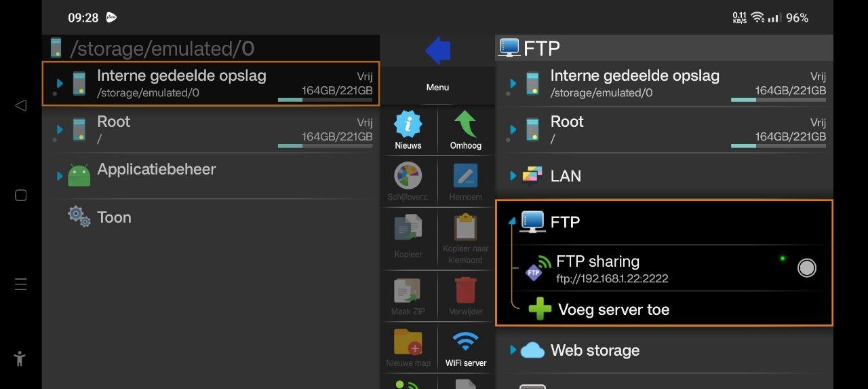This screenshot has height=389, width=868.
Task: Tap the Omhoog green arrow
Action: coord(465,126)
